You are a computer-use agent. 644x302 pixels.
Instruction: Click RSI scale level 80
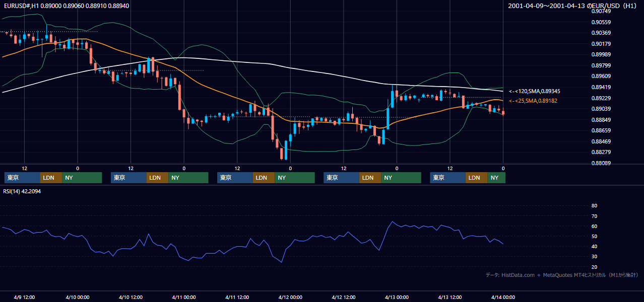[594, 206]
